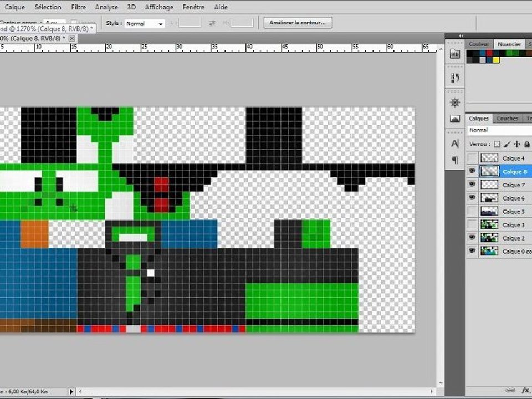The height and width of the screenshot is (399, 532).
Task: Swap width and height arrows icon
Action: pyautogui.click(x=212, y=23)
